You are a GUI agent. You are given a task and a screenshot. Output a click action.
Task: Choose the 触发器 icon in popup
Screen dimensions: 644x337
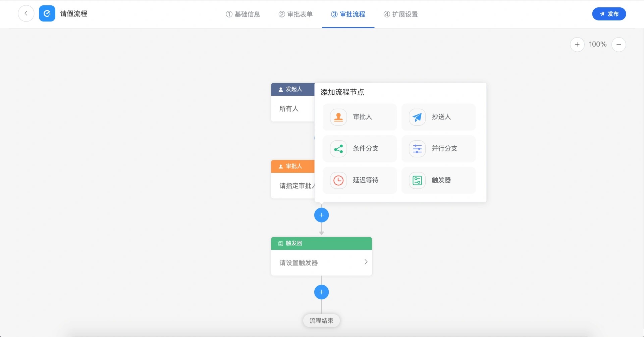[417, 180]
